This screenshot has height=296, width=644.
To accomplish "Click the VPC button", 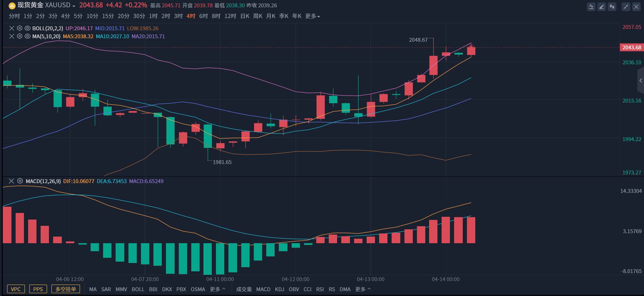I will point(16,289).
